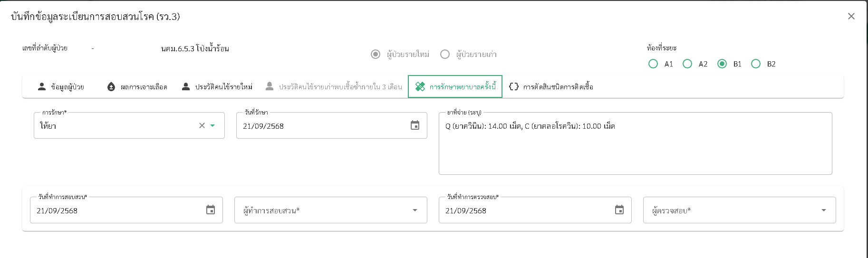Click the person icon beside ข้อมูลผู้ป่วย
The height and width of the screenshot is (258, 868).
point(42,86)
